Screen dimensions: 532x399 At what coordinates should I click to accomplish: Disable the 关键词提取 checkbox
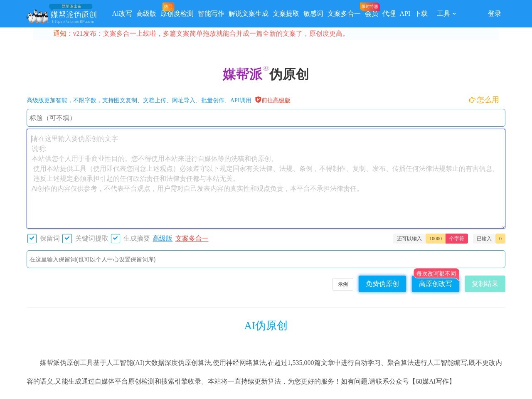tap(67, 239)
